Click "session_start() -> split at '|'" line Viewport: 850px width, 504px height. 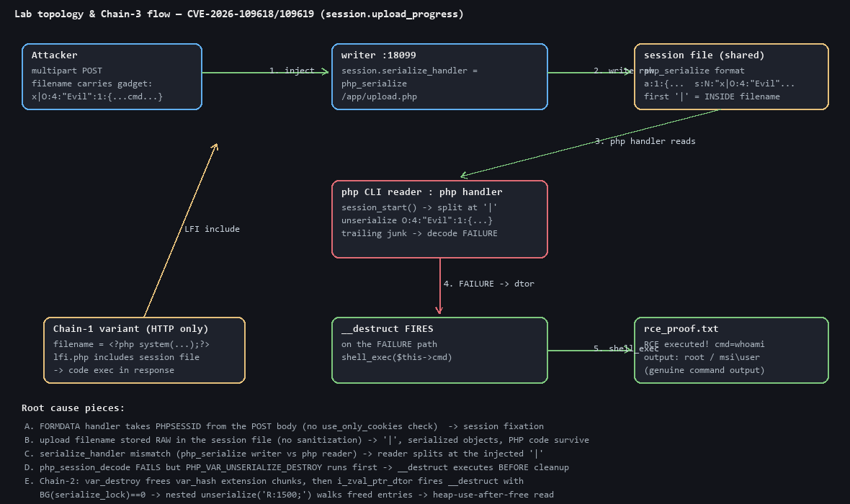point(419,207)
